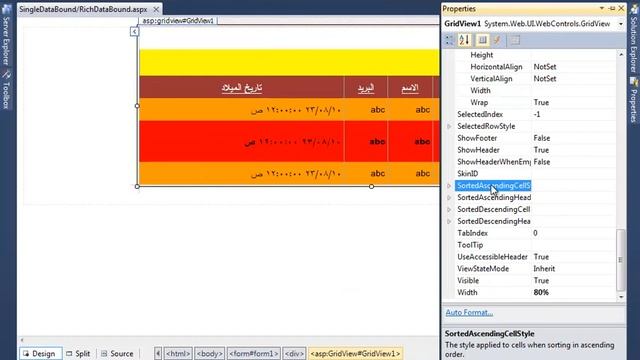Image resolution: width=640 pixels, height=360 pixels.
Task: Select <body> tag in breadcrumb
Action: pyautogui.click(x=210, y=353)
